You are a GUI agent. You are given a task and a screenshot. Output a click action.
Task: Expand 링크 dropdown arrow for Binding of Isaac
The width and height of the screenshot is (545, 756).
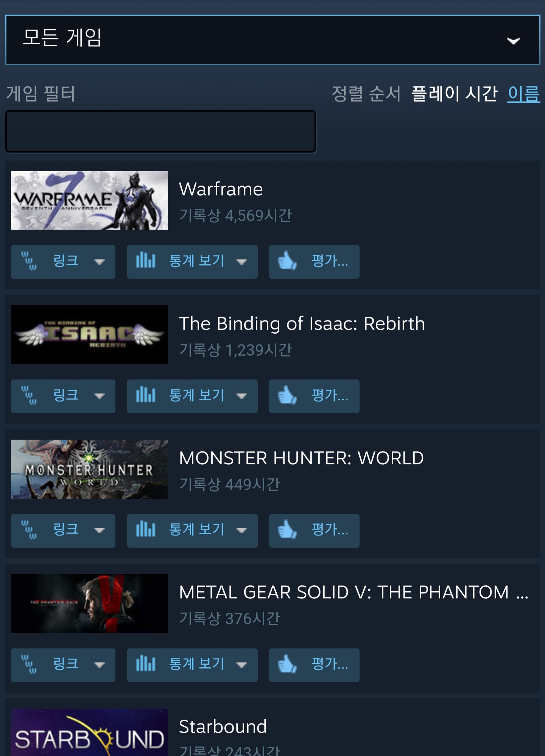click(x=99, y=396)
